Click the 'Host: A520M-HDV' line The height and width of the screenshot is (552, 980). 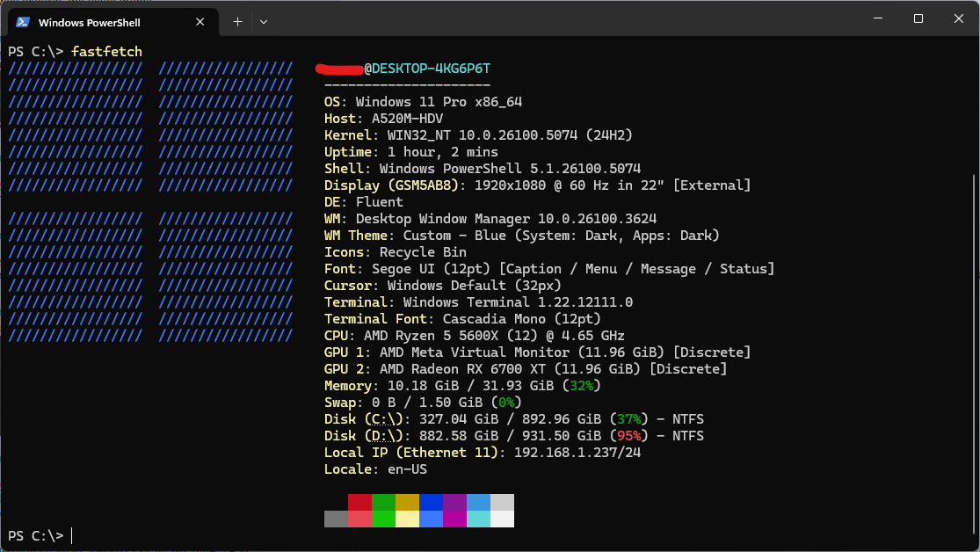click(384, 119)
